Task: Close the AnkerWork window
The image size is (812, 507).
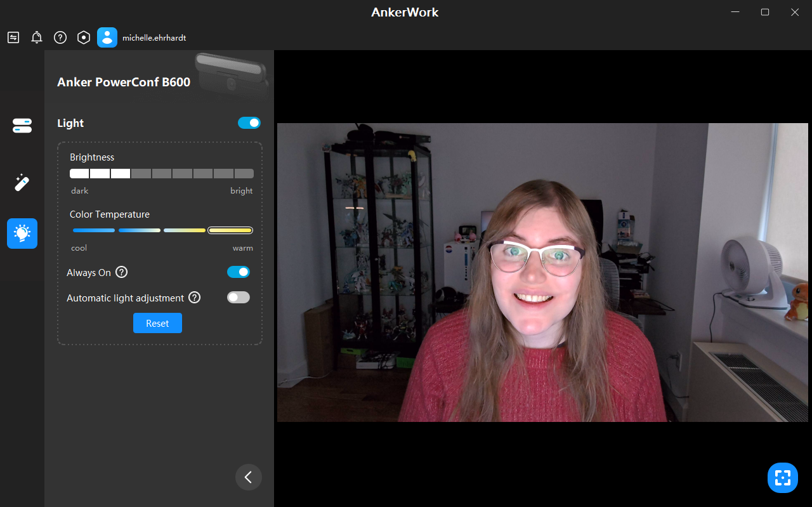Action: [795, 12]
